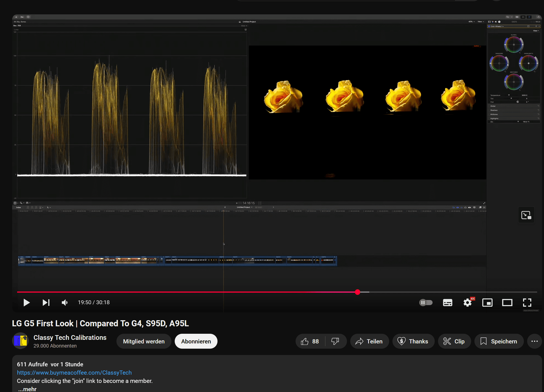The width and height of the screenshot is (544, 392).
Task: Click the buymeacoffee.com link in description
Action: [x=74, y=373]
